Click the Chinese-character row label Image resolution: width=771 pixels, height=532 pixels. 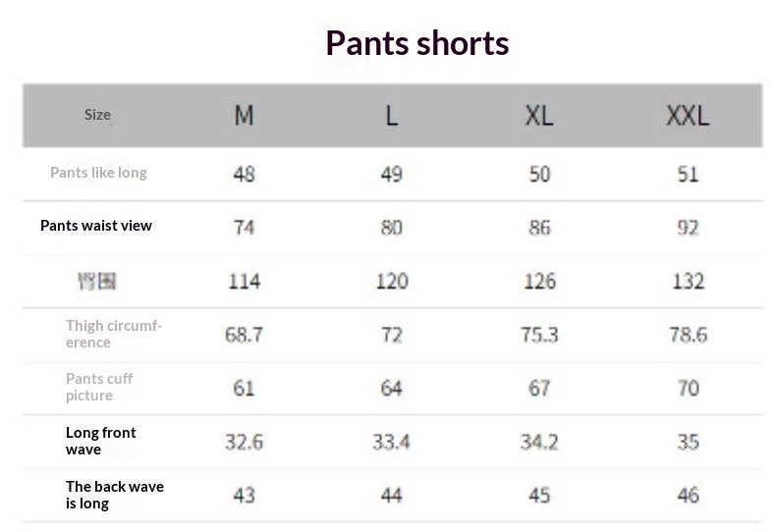[97, 282]
